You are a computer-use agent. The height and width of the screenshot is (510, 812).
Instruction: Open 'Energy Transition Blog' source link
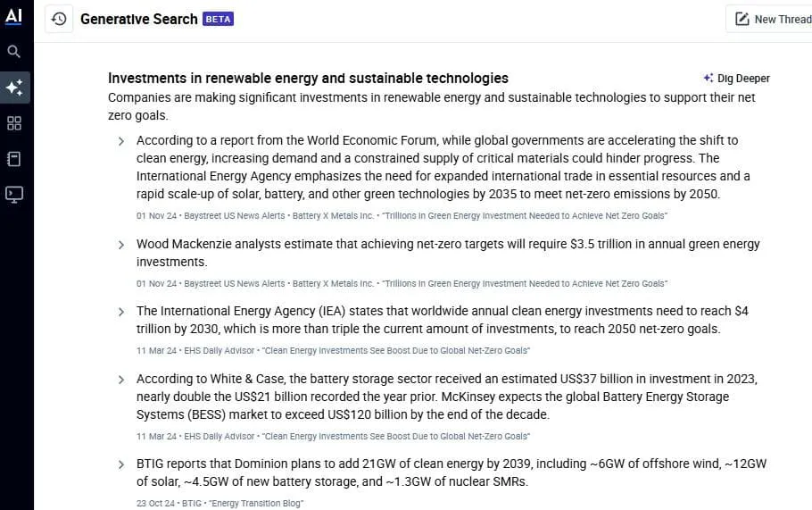click(256, 503)
